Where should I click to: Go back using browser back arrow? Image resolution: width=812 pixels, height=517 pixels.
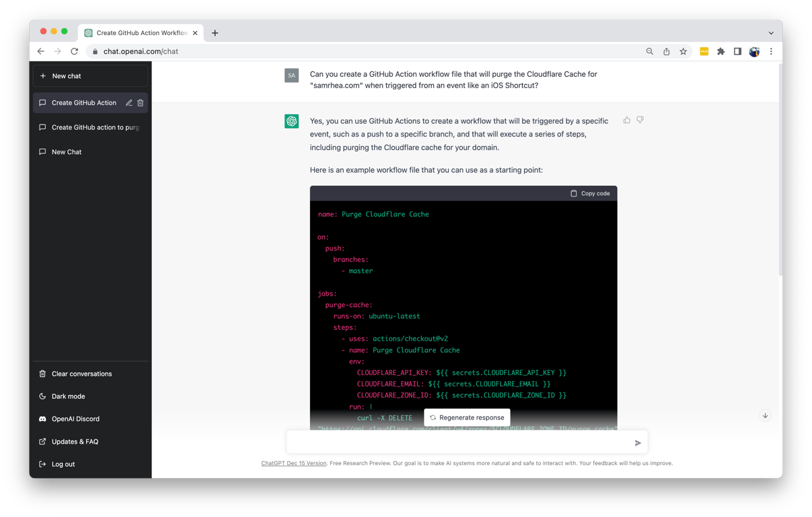[41, 51]
